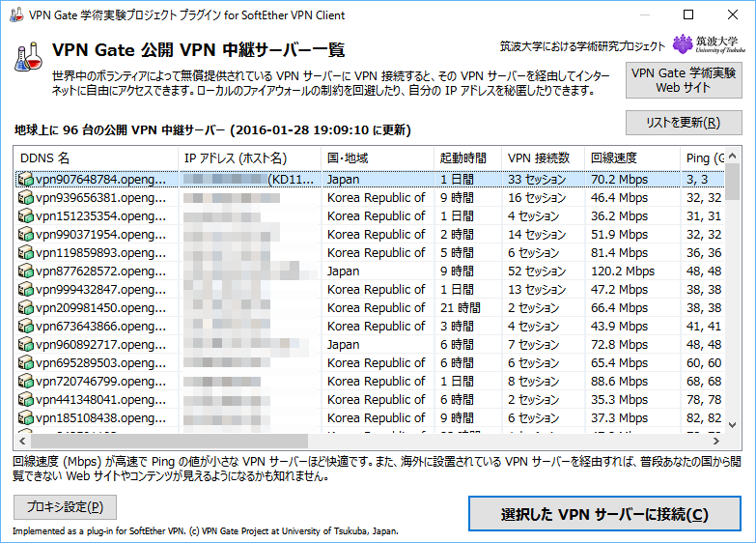The height and width of the screenshot is (543, 756).
Task: Click server icon for vpn960892717 row
Action: tap(25, 345)
